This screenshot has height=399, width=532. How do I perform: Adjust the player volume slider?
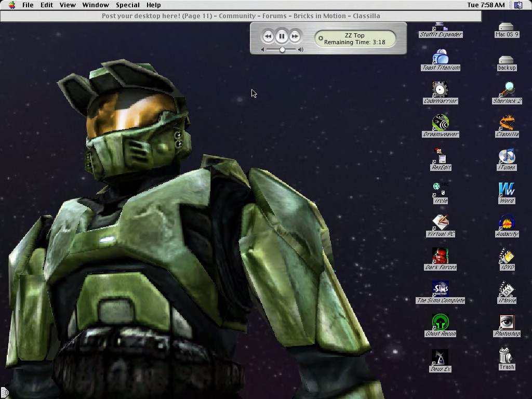[282, 49]
